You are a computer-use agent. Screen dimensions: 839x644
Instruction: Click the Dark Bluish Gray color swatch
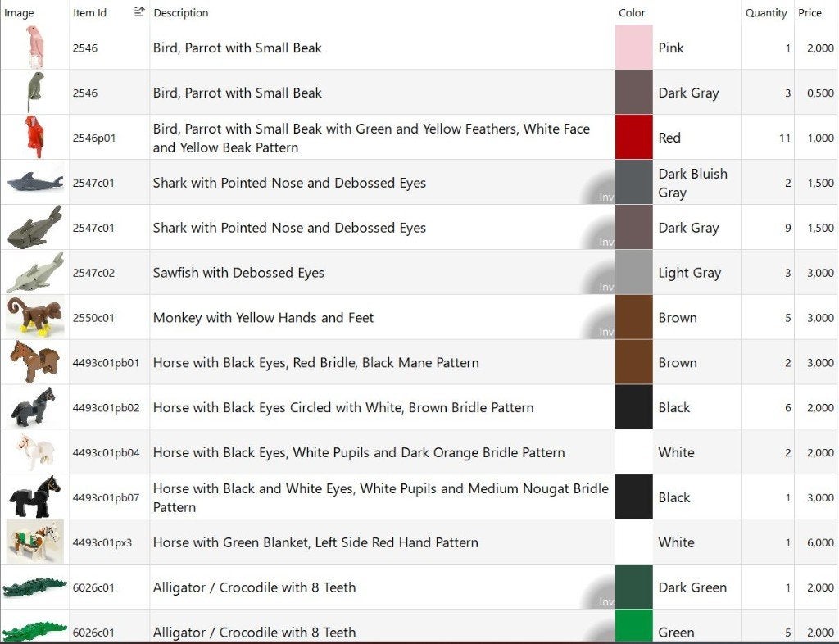[633, 182]
